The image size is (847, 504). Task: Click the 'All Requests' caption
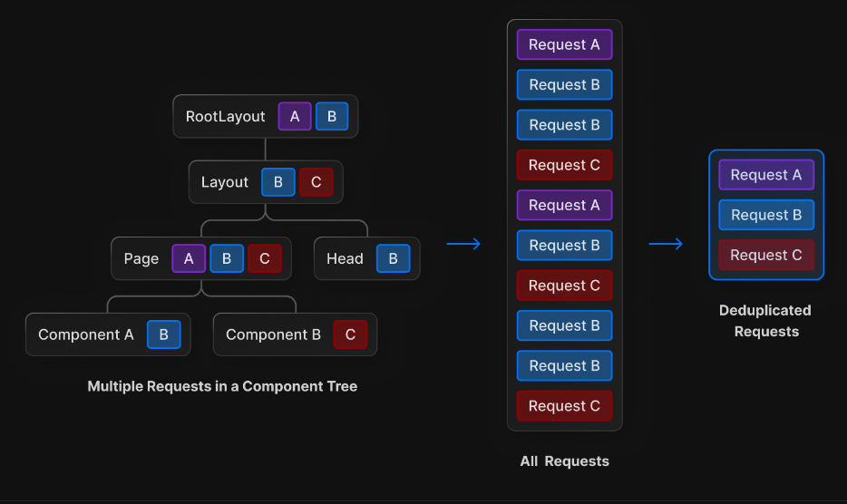click(x=564, y=461)
